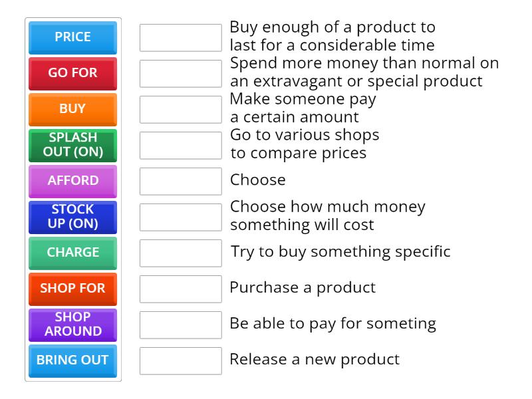Click the box beside 'Choose how much money something will cost'

pos(180,216)
